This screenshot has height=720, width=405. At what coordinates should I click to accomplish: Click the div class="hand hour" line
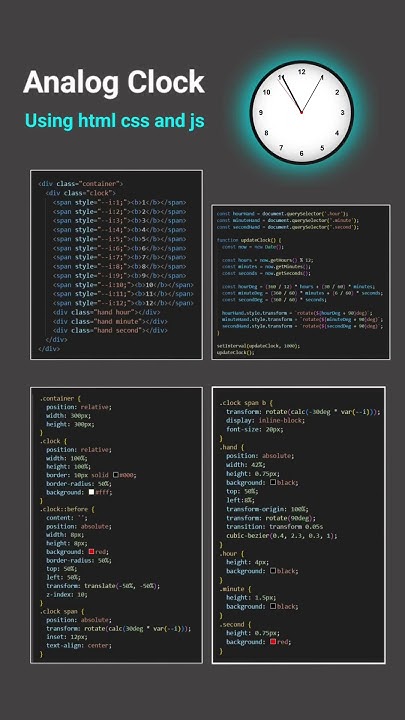click(107, 312)
